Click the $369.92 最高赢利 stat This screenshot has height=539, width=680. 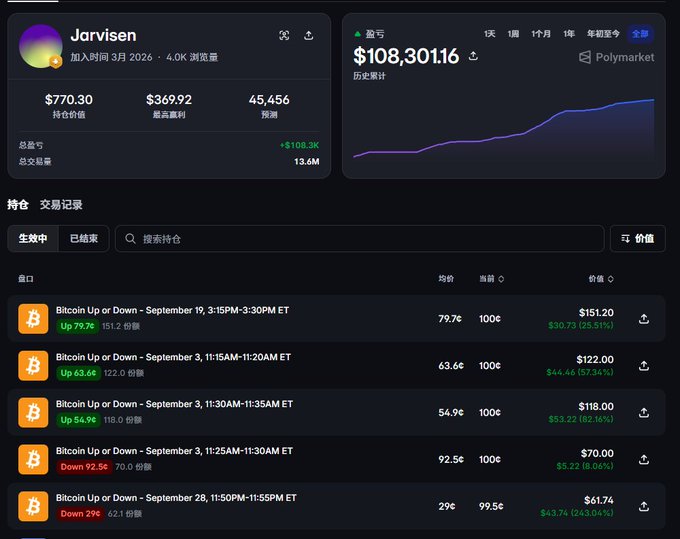[x=169, y=105]
